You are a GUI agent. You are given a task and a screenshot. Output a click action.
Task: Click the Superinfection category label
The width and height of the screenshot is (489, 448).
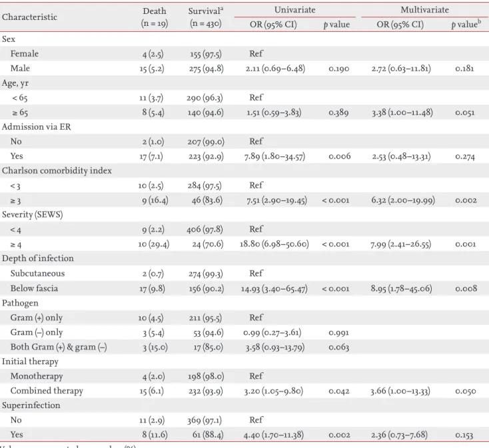(x=31, y=405)
